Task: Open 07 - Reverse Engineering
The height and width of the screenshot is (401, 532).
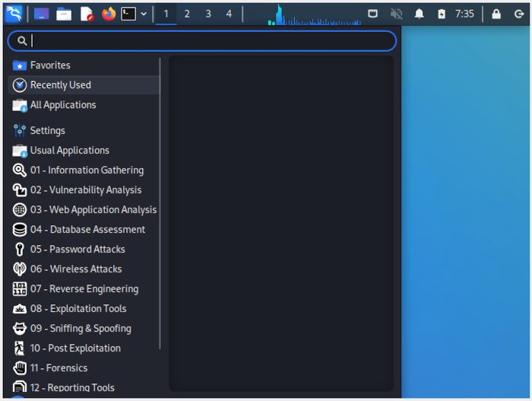Action: [84, 289]
